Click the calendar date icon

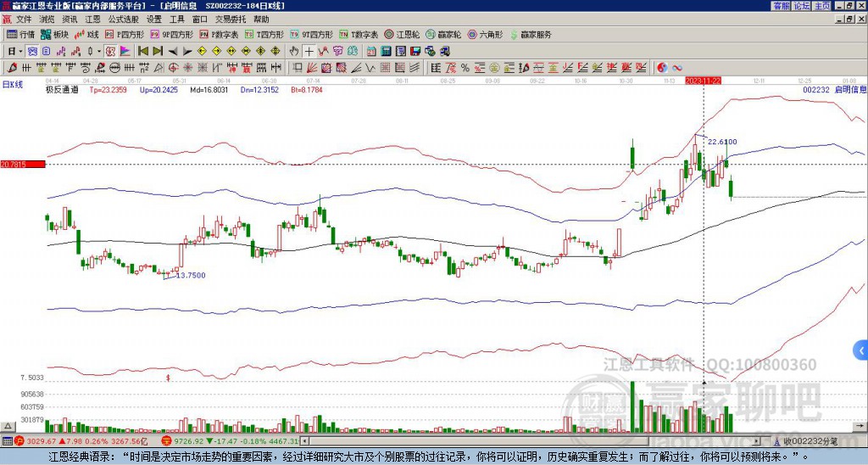click(371, 52)
